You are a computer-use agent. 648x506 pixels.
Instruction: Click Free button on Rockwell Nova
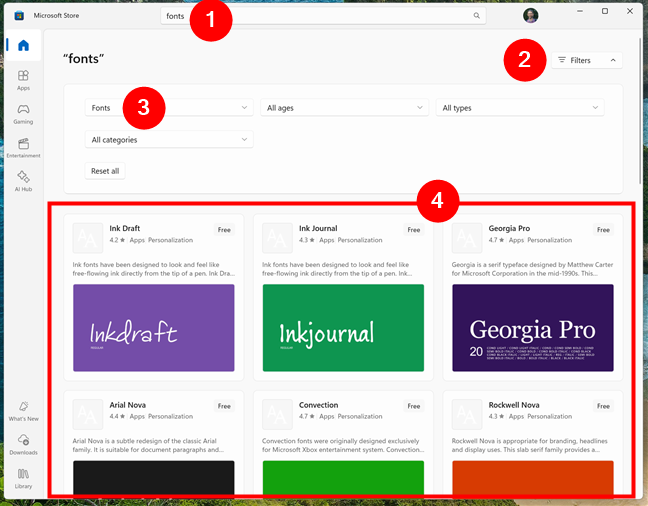point(603,406)
